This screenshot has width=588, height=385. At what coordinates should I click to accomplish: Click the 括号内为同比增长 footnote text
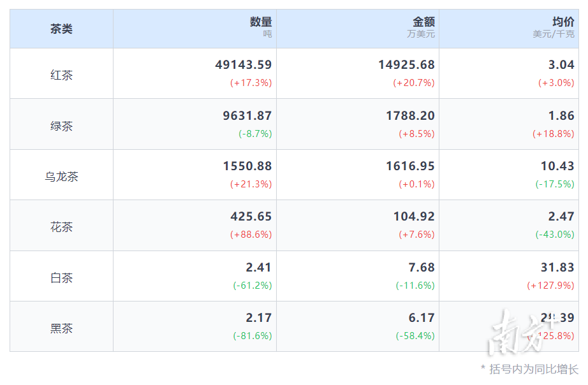[x=533, y=369]
